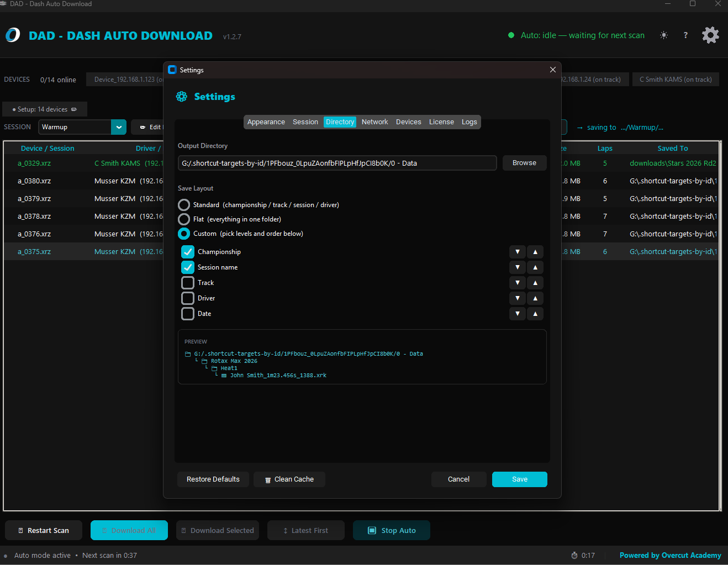Open the License tab
The height and width of the screenshot is (565, 728).
click(441, 122)
